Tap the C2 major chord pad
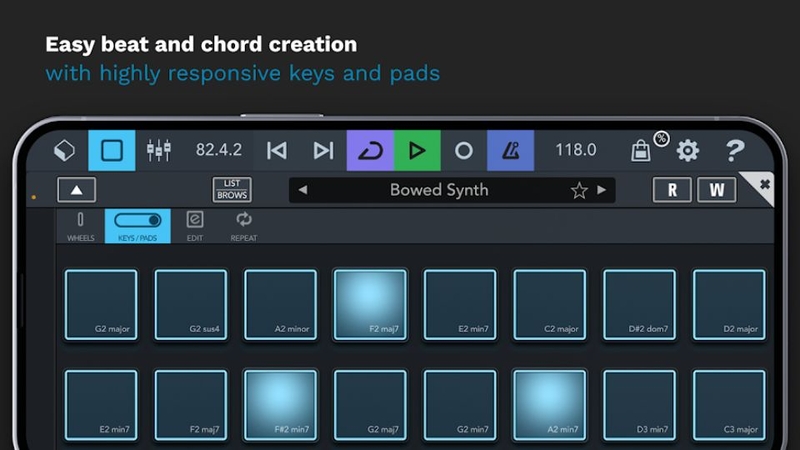 point(549,305)
